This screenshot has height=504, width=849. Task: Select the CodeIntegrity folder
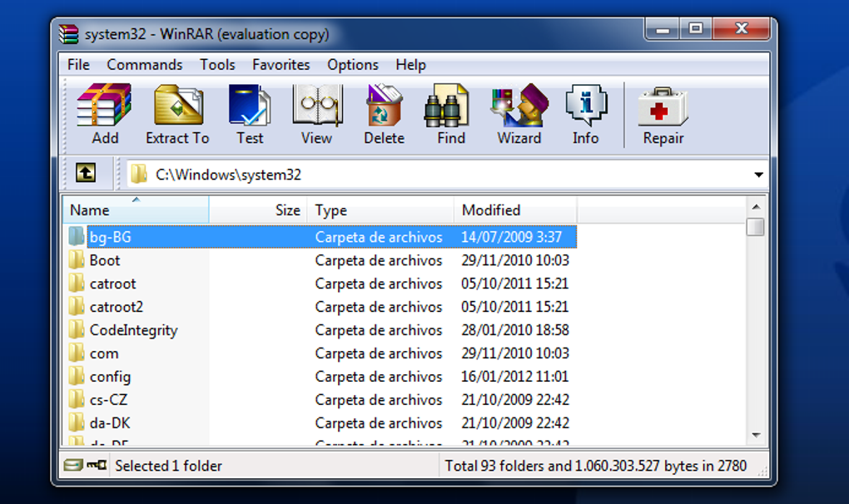[x=133, y=330]
